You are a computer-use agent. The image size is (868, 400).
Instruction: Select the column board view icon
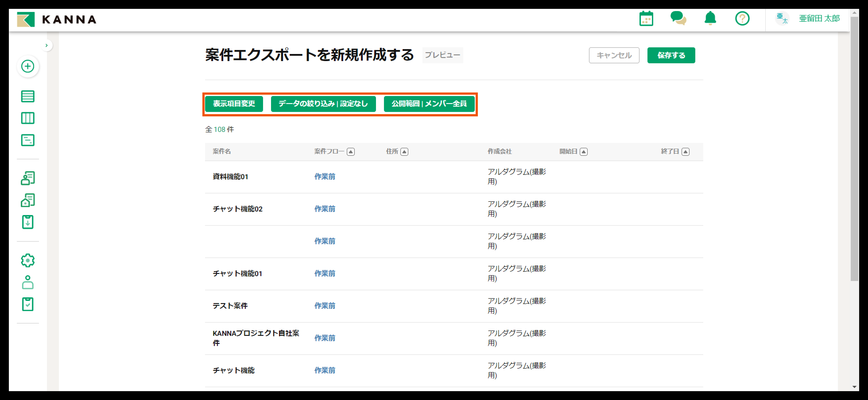coord(28,118)
